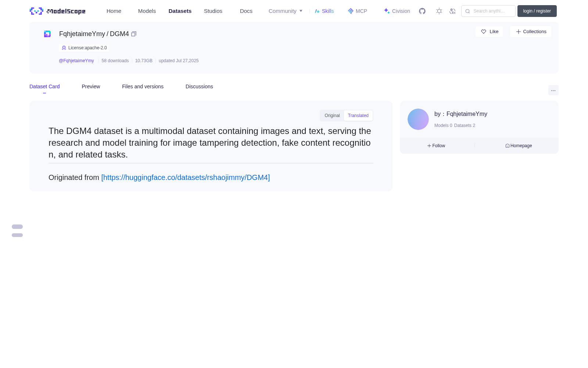Click the upper floating side pill

coord(17,227)
